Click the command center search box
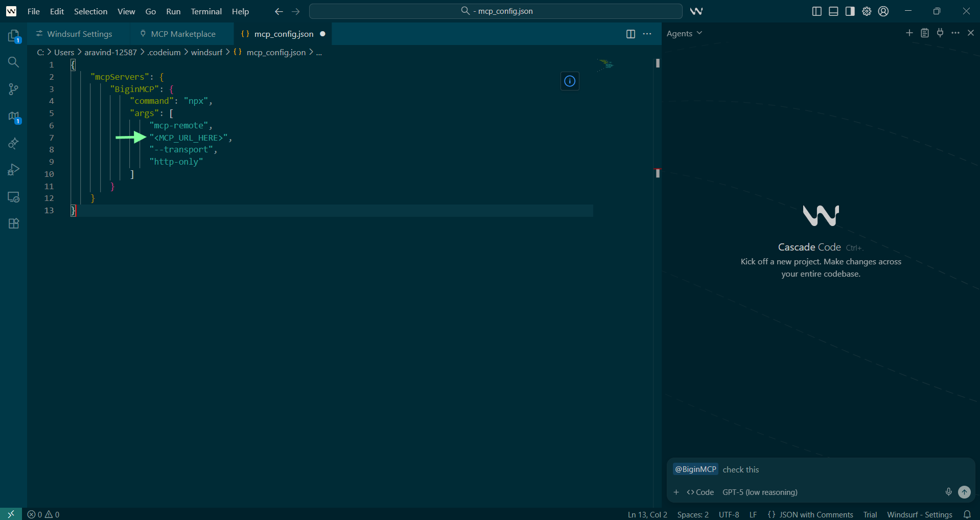The width and height of the screenshot is (980, 520). (496, 11)
